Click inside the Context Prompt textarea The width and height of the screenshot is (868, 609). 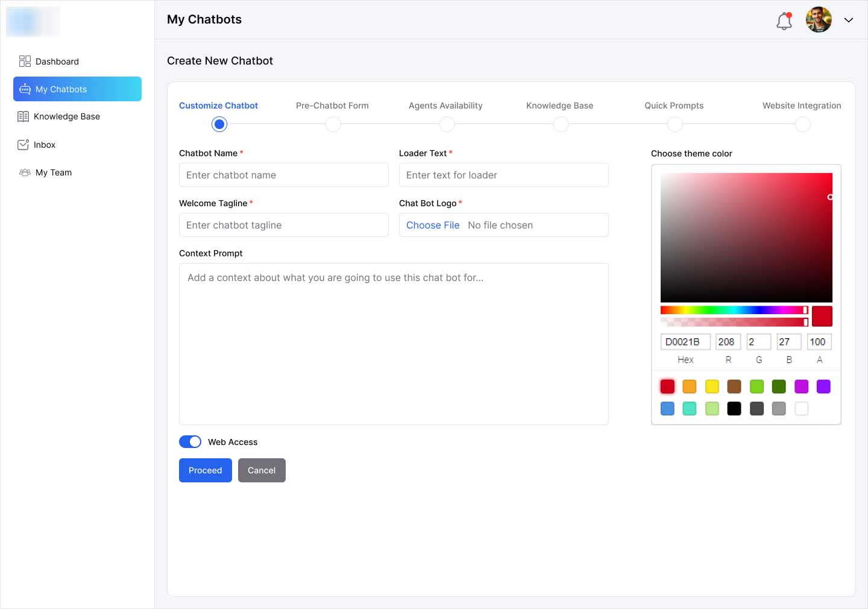[394, 344]
